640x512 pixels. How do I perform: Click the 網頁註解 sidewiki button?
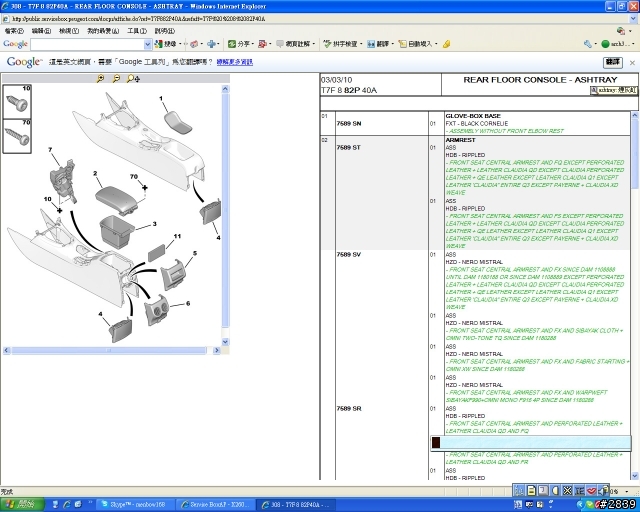(293, 44)
